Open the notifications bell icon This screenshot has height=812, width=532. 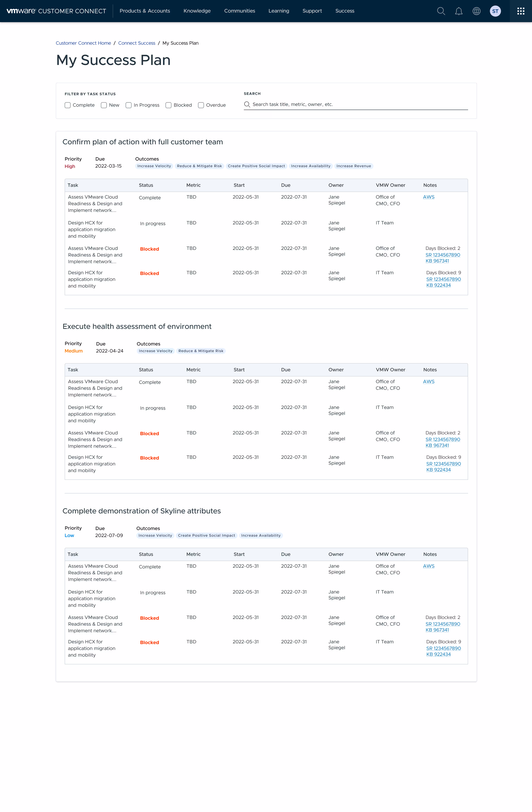pos(459,11)
